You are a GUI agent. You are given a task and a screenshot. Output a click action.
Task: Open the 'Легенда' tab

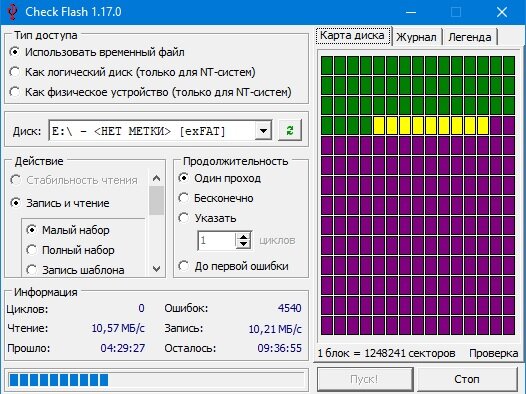[470, 37]
